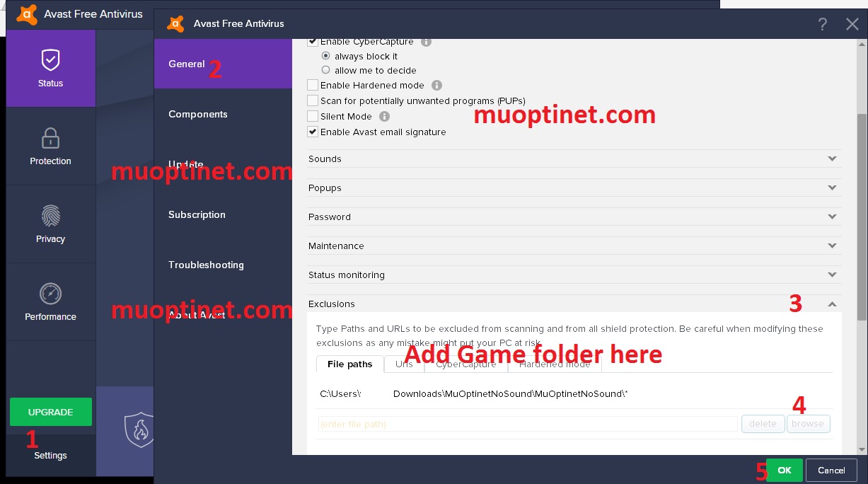Click info icon beside Silent Mode
Viewport: 868px width, 484px height.
[x=384, y=116]
